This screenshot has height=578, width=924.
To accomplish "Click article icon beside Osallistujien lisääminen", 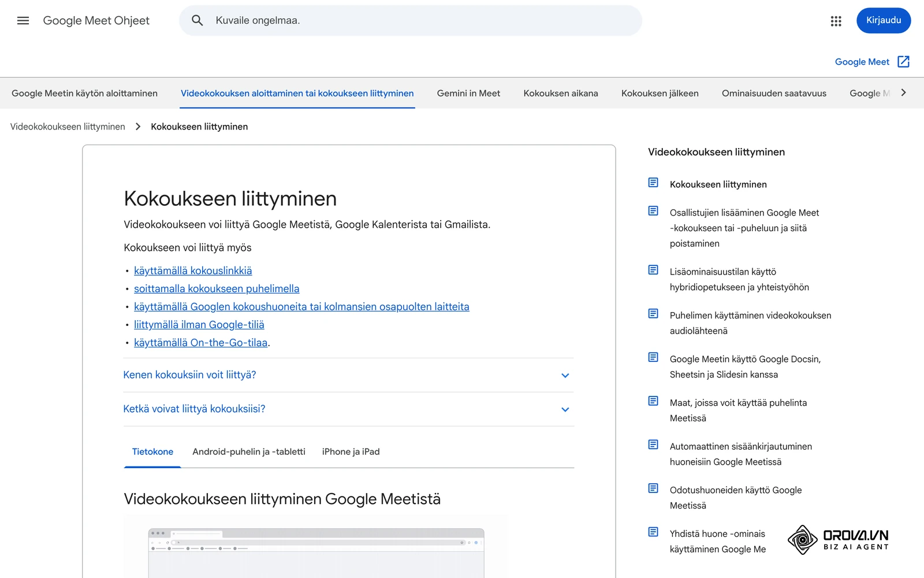I will [653, 211].
